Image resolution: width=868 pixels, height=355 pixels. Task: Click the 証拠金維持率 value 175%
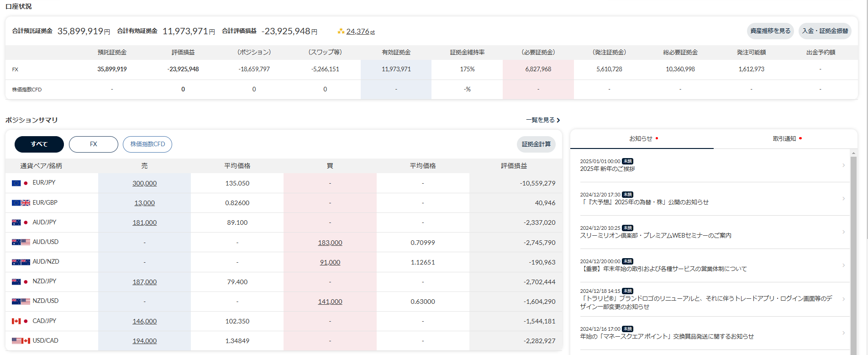(x=467, y=69)
